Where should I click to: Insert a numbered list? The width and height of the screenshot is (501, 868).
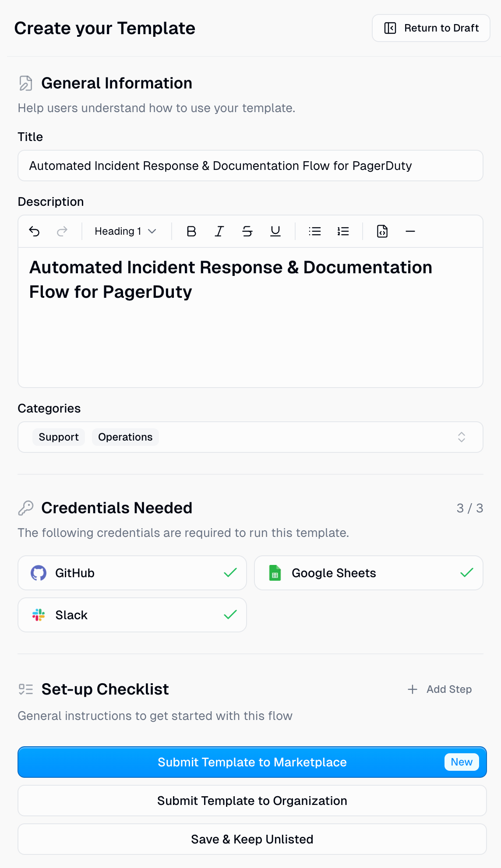(x=343, y=231)
